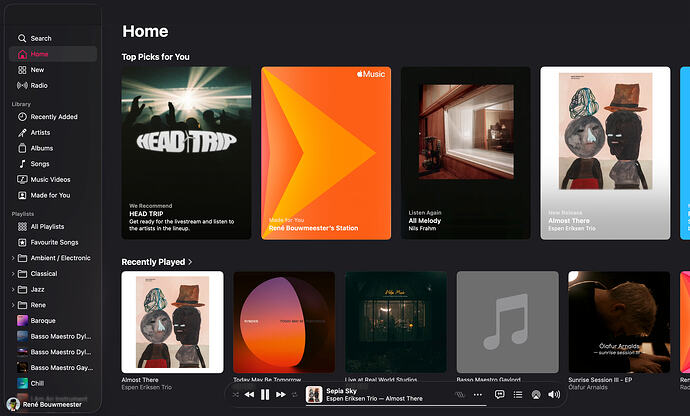Screen dimensions: 690x416
Task: Open the Recently Played section link
Action: 157,262
